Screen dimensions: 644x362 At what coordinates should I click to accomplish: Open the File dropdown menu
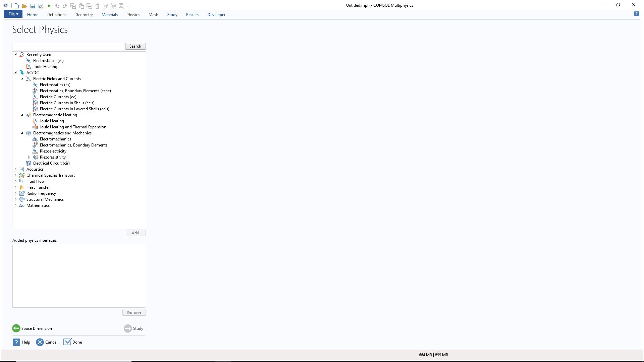pos(13,14)
